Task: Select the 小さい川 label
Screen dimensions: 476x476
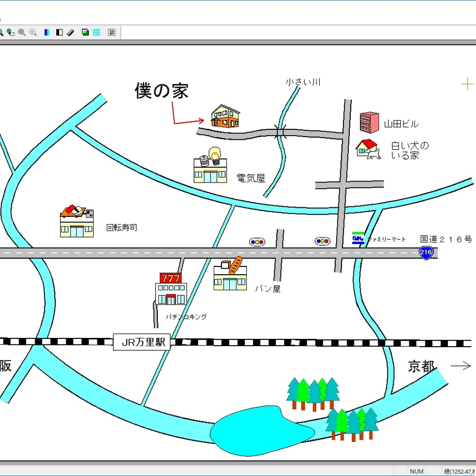Action: (x=303, y=82)
